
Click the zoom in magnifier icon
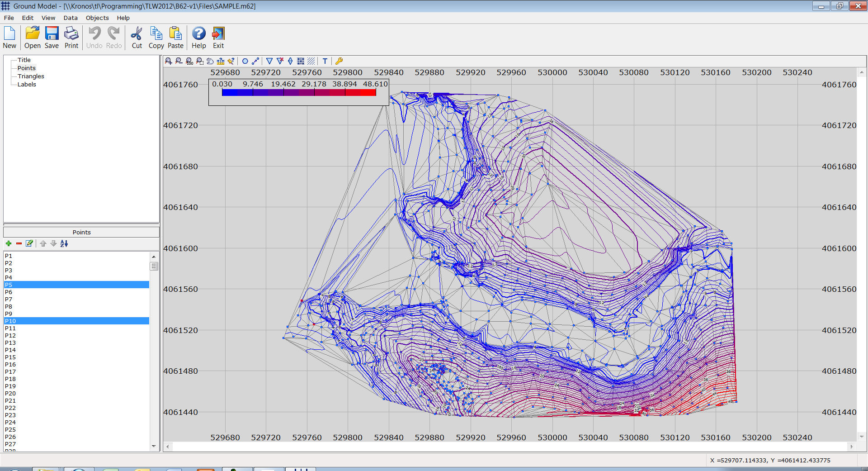tap(168, 61)
